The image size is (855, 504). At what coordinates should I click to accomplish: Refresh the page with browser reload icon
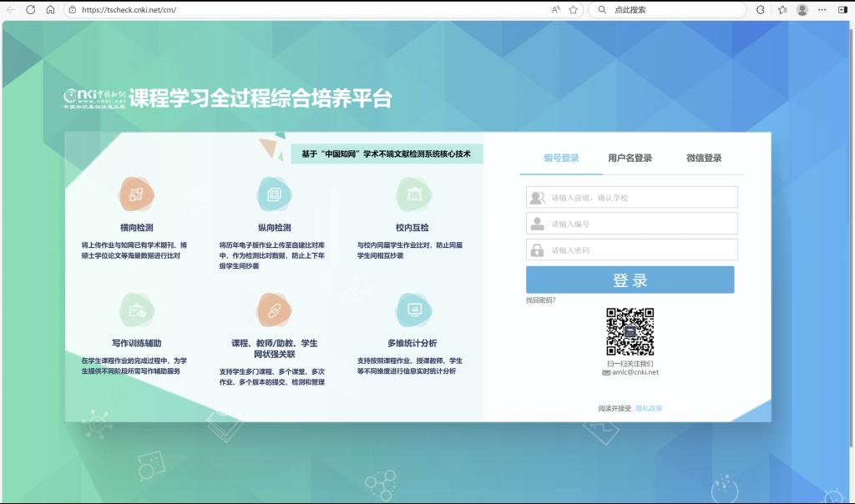coord(31,10)
